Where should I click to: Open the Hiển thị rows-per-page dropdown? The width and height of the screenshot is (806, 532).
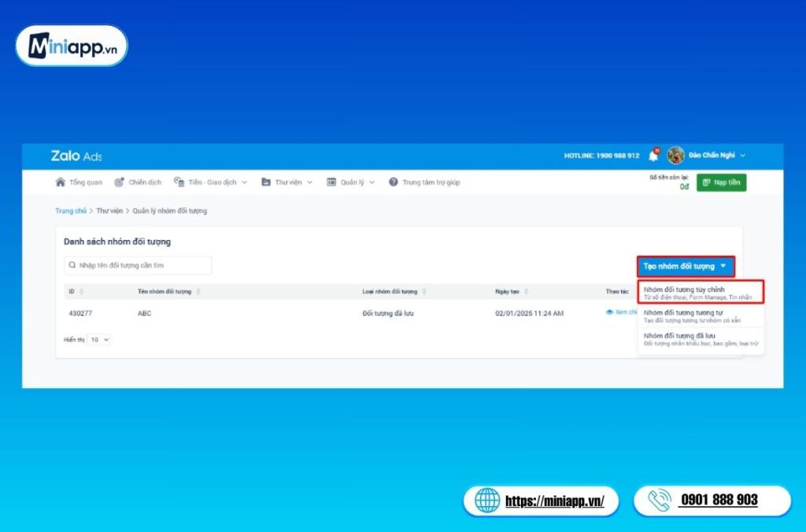point(98,340)
